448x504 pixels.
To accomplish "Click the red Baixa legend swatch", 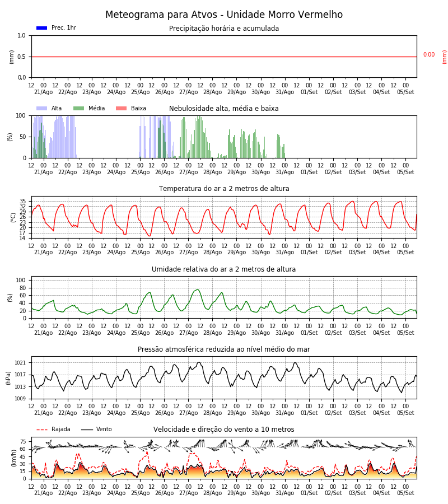I will (x=121, y=108).
